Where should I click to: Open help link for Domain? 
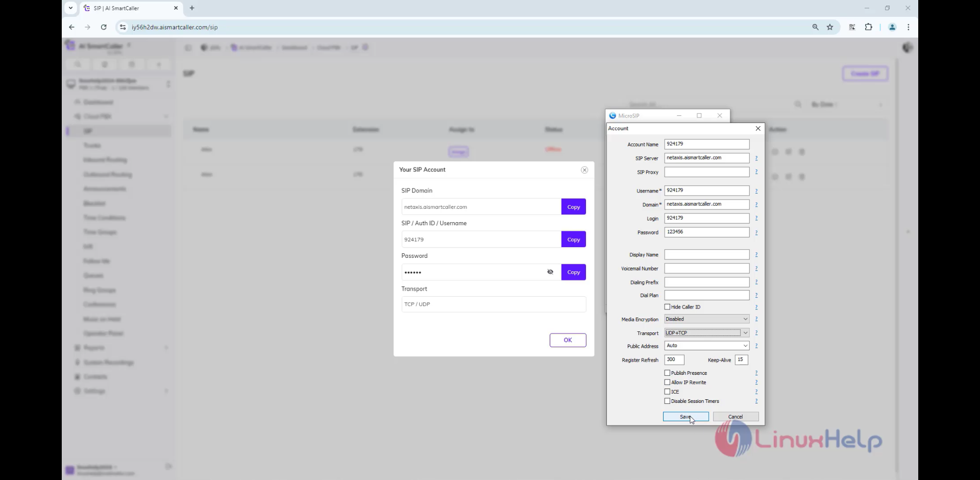[756, 204]
